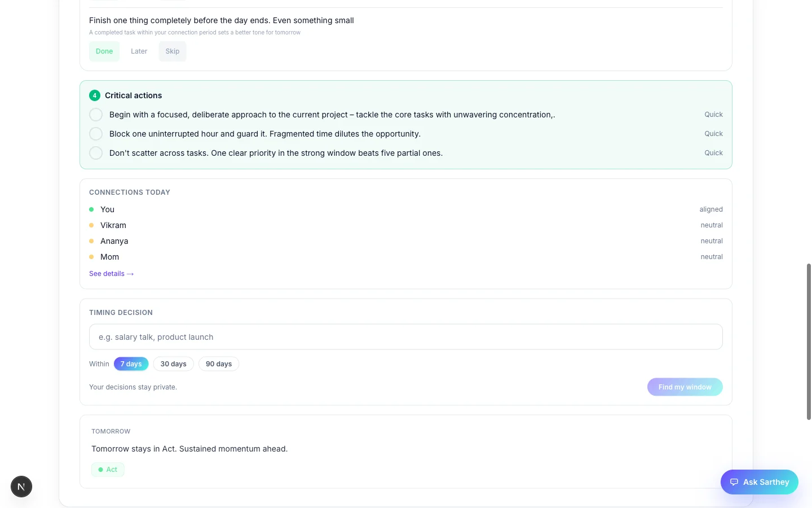812x508 pixels.
Task: Open the Ask Sarthey chat bubble icon
Action: 734,482
